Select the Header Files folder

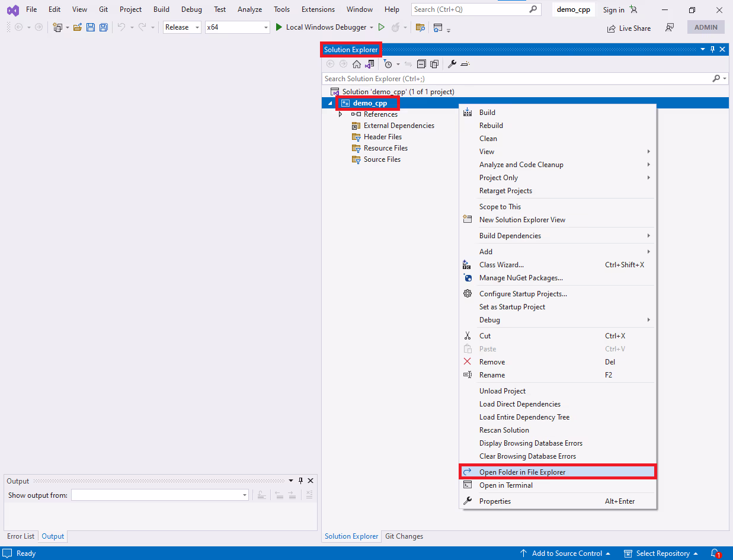[383, 137]
